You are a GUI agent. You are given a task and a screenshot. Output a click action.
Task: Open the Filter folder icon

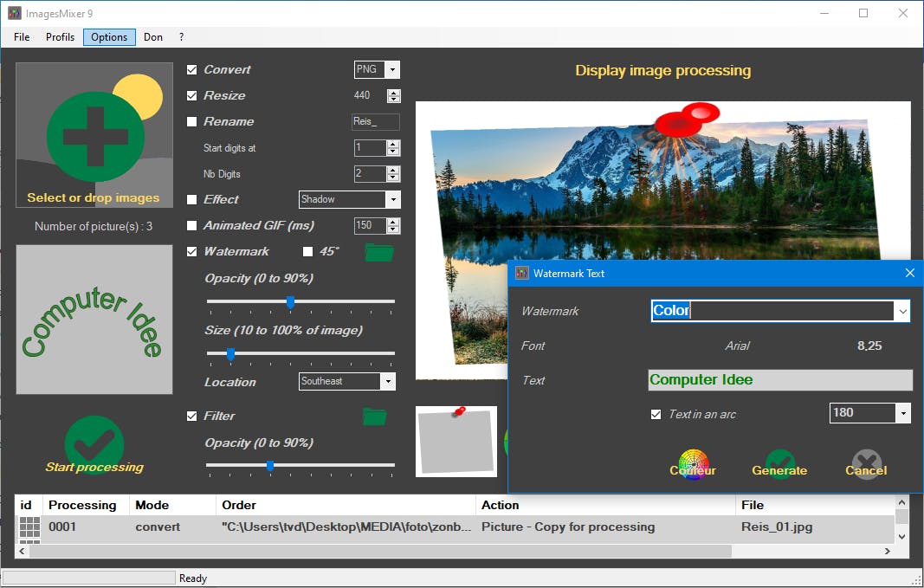click(375, 416)
